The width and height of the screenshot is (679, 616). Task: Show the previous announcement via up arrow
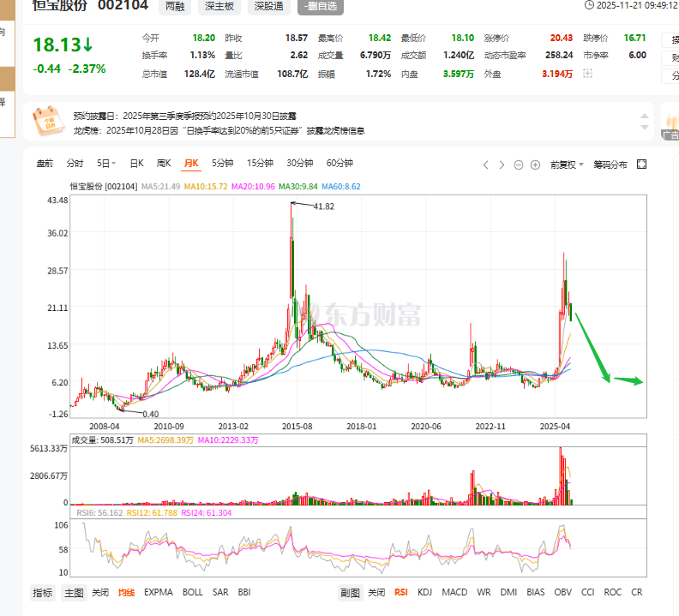pos(645,116)
